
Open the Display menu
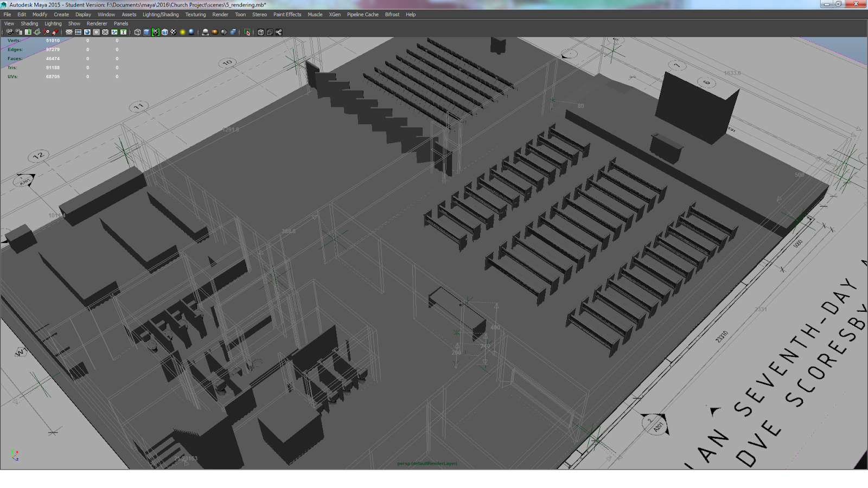(x=83, y=15)
